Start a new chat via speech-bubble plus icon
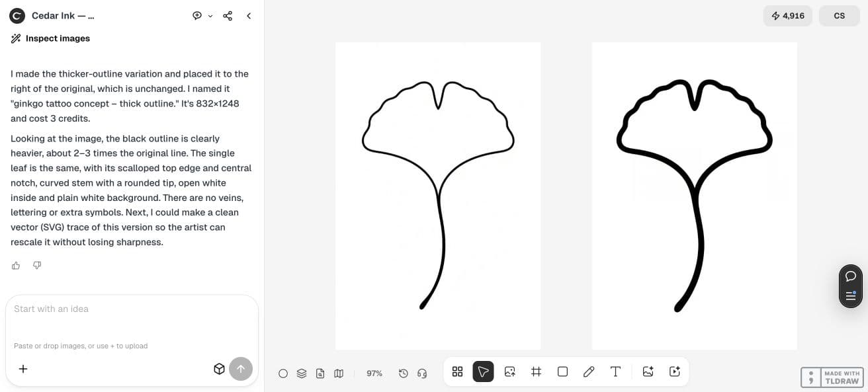868x392 pixels. pyautogui.click(x=196, y=16)
